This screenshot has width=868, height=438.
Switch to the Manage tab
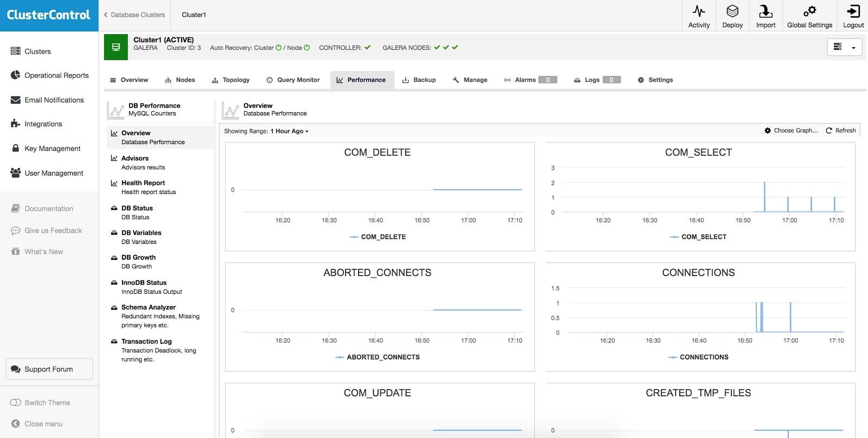tap(470, 80)
